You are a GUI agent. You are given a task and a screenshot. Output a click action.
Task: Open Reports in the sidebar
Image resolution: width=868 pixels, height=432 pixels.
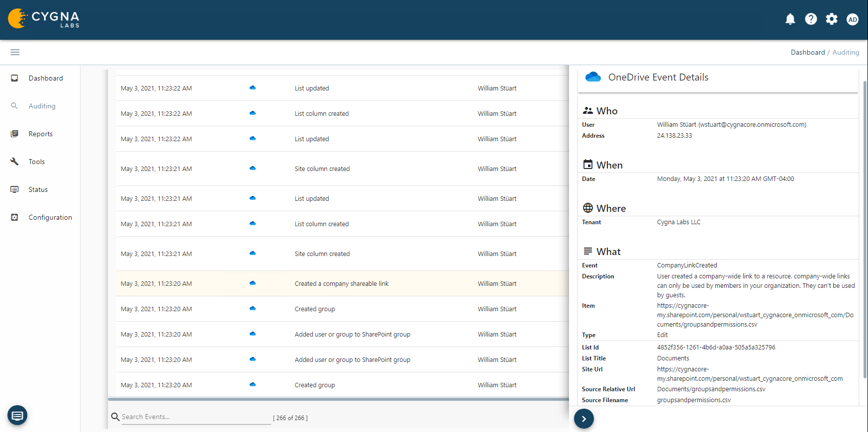point(40,134)
